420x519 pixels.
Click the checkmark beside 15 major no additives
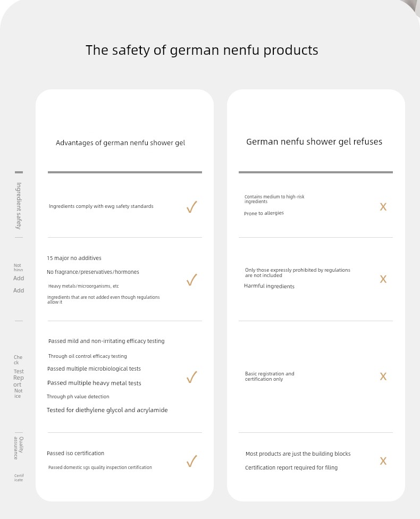pyautogui.click(x=192, y=280)
